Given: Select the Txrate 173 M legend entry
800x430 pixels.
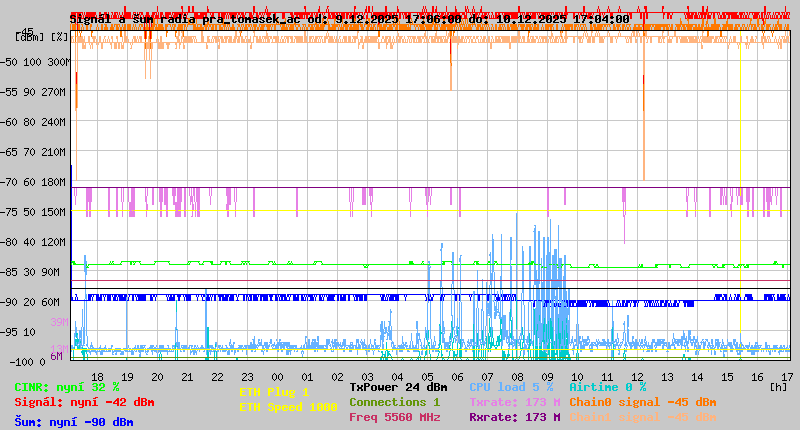Looking at the screenshot, I should pos(514,402).
